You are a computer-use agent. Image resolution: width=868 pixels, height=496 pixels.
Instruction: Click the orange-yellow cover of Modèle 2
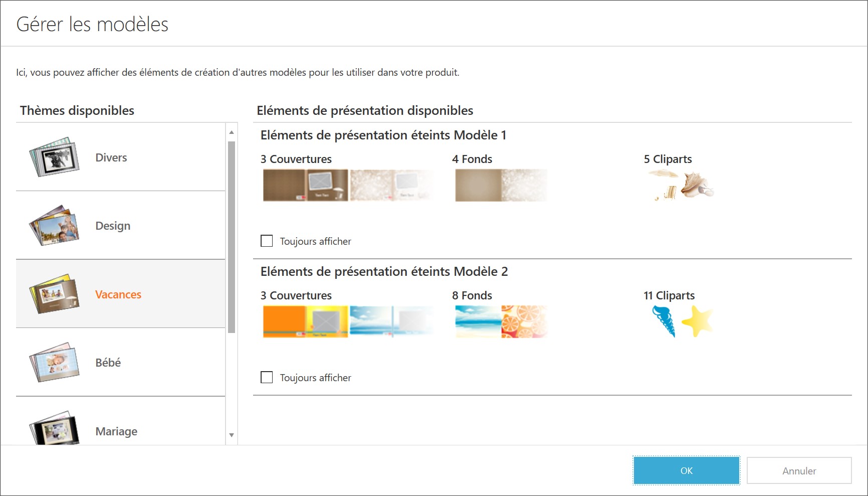coord(306,321)
